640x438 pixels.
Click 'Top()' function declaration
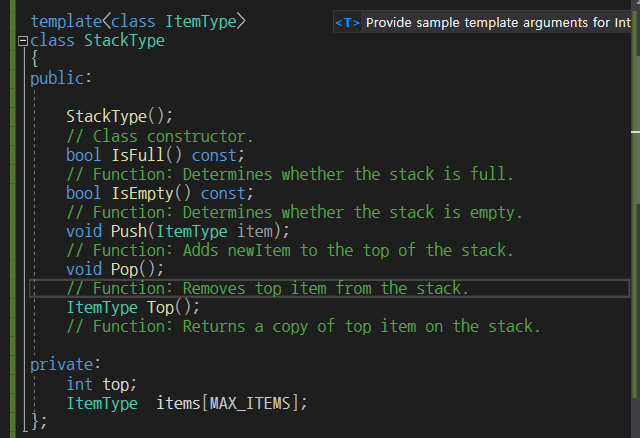pyautogui.click(x=173, y=307)
